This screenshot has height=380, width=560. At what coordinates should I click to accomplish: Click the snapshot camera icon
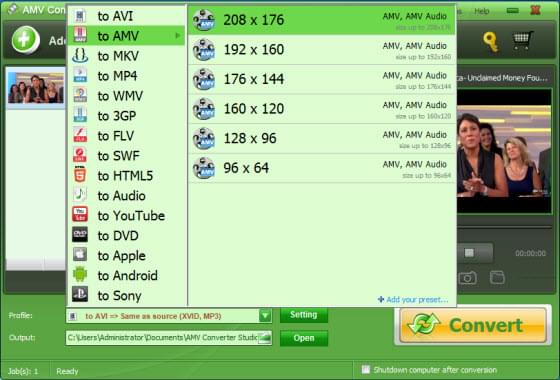click(x=468, y=277)
